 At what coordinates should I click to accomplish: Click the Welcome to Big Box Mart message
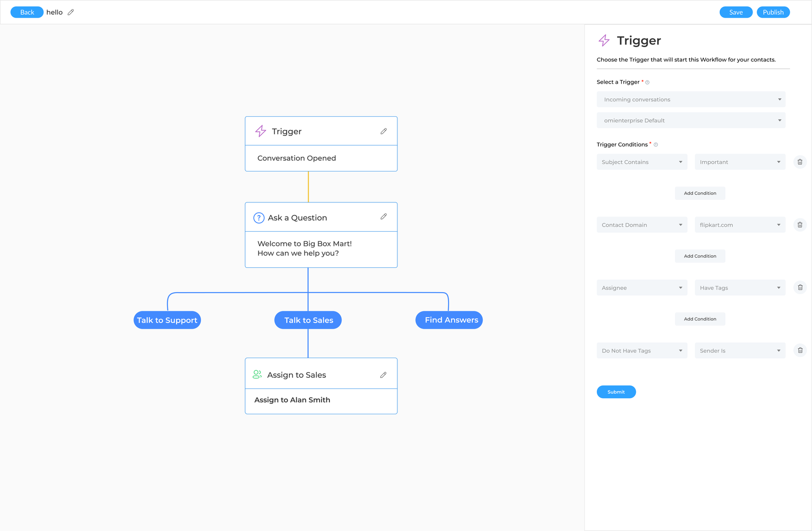[304, 249]
